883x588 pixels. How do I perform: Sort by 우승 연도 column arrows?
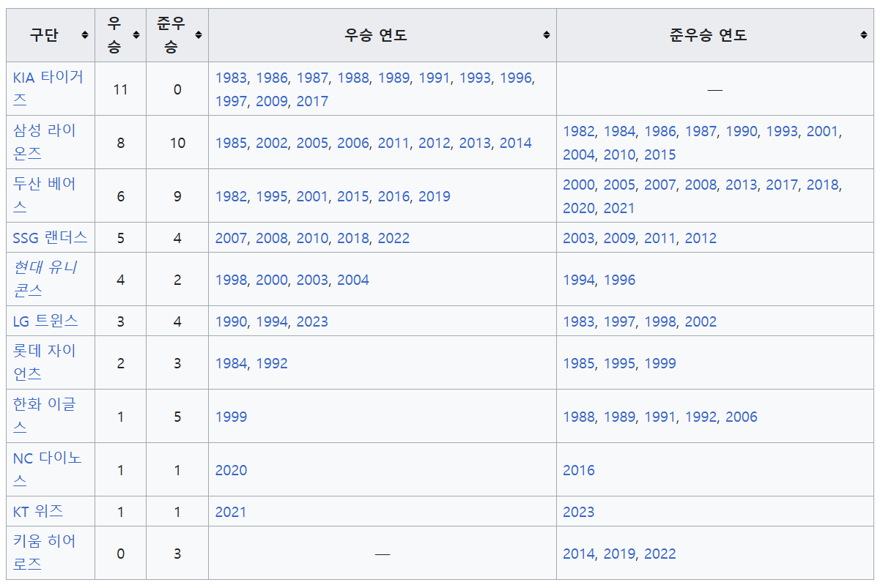click(x=547, y=35)
